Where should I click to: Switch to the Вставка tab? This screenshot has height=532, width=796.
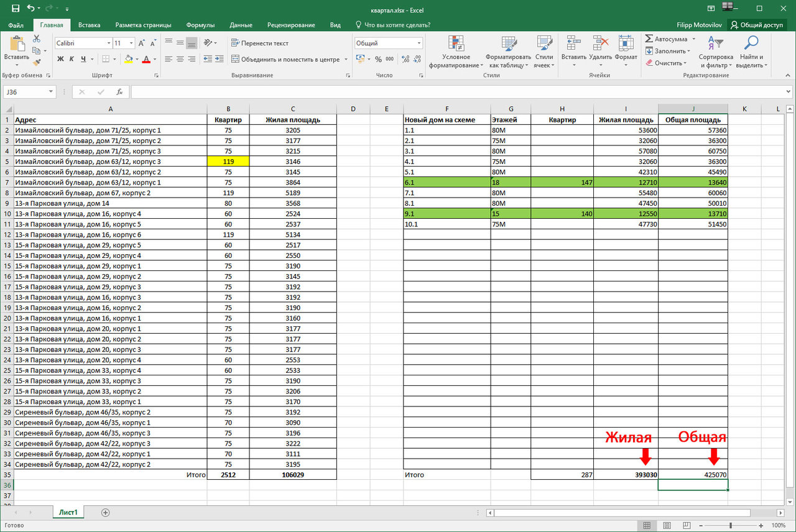coord(90,25)
